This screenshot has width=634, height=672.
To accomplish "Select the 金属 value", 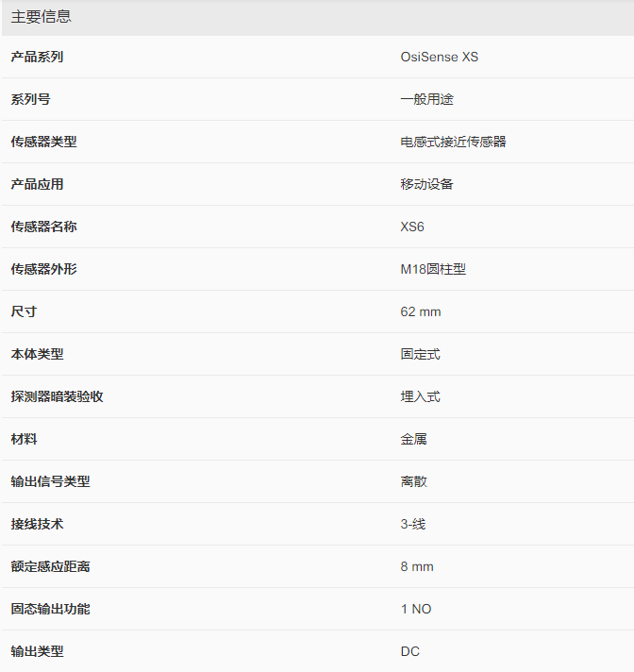I will click(413, 439).
